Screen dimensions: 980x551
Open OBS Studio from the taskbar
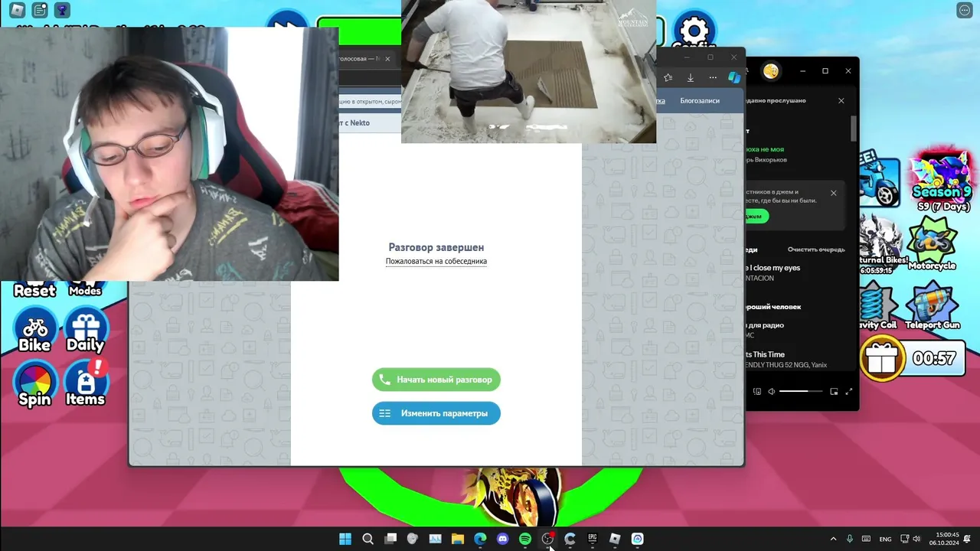point(547,539)
